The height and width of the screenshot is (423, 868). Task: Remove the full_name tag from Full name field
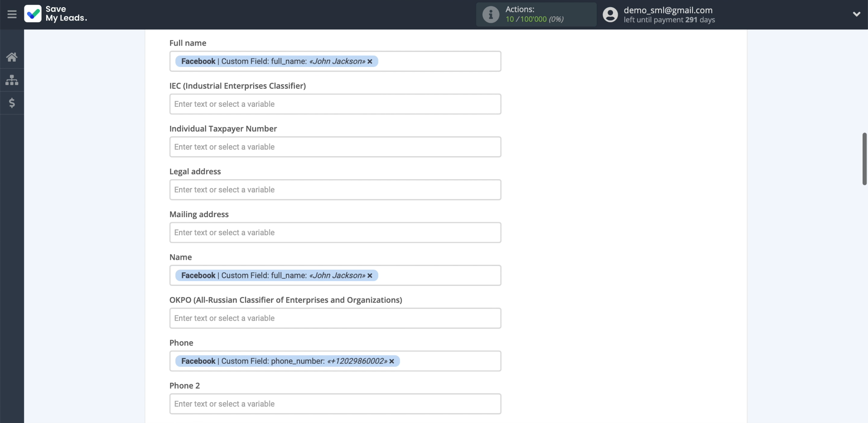pos(370,62)
